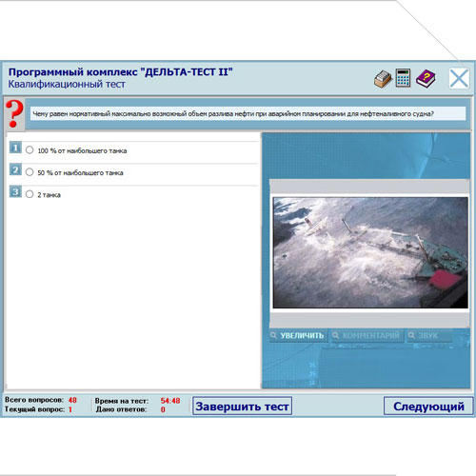Open the calculator tool icon
This screenshot has width=476, height=476.
[x=403, y=78]
